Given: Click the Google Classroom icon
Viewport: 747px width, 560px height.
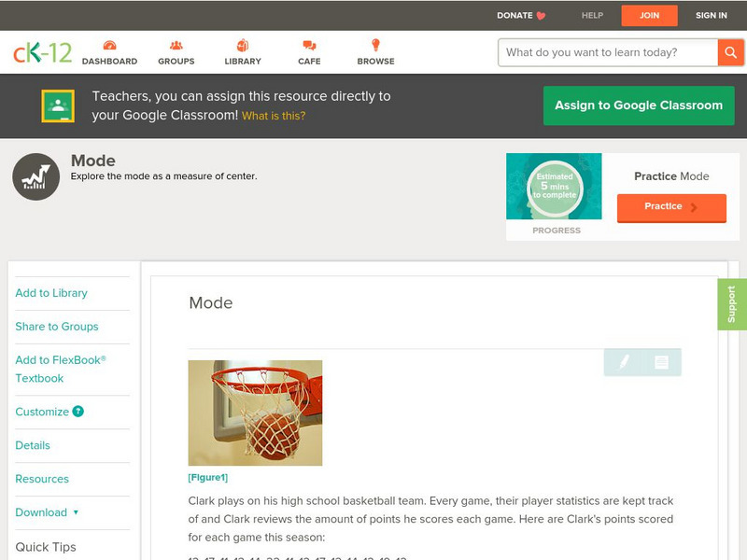Looking at the screenshot, I should point(58,105).
